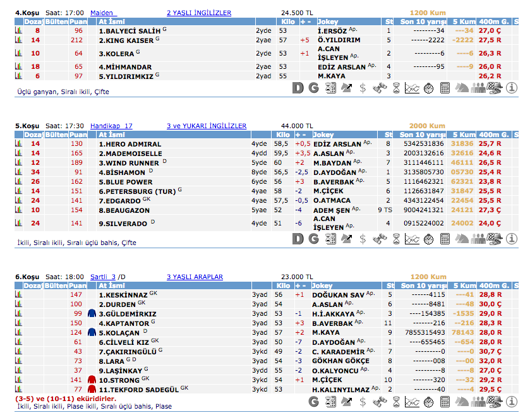
Task: Follow the 3 YAŞLI ARAPLAR link
Action: coord(195,277)
